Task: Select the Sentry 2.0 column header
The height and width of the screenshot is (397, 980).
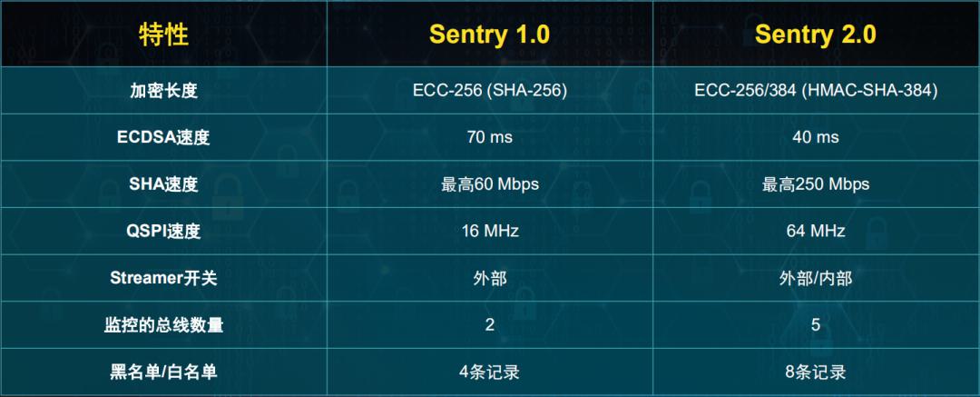Action: (816, 35)
